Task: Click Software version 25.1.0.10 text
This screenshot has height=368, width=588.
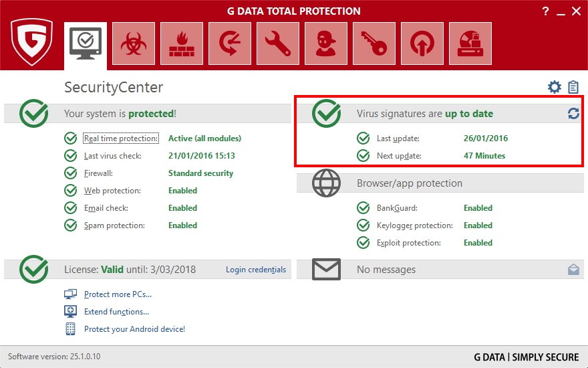Action: (54, 357)
